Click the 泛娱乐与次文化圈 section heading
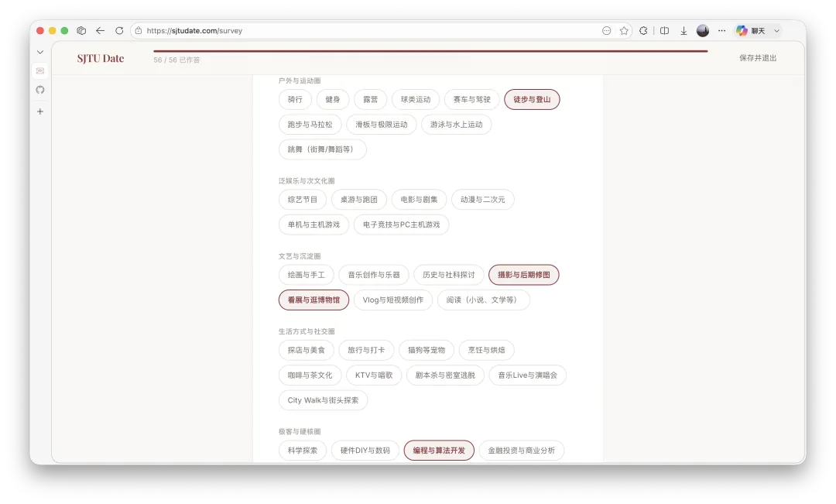This screenshot has width=836, height=504. coord(307,181)
